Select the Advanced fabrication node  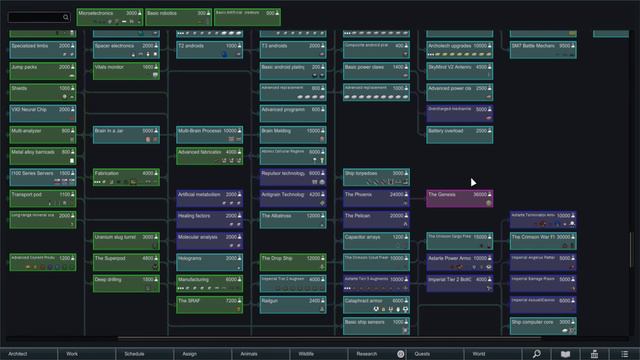pyautogui.click(x=209, y=156)
